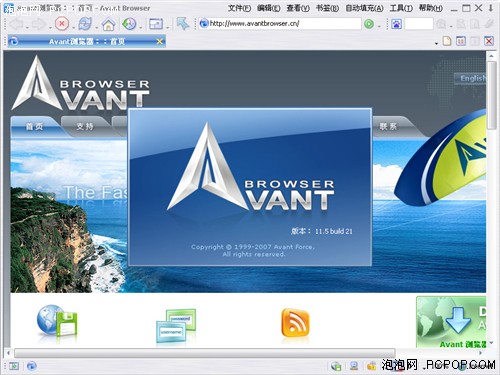This screenshot has width=500, height=375.
Task: Click into the URL address bar
Action: click(280, 23)
